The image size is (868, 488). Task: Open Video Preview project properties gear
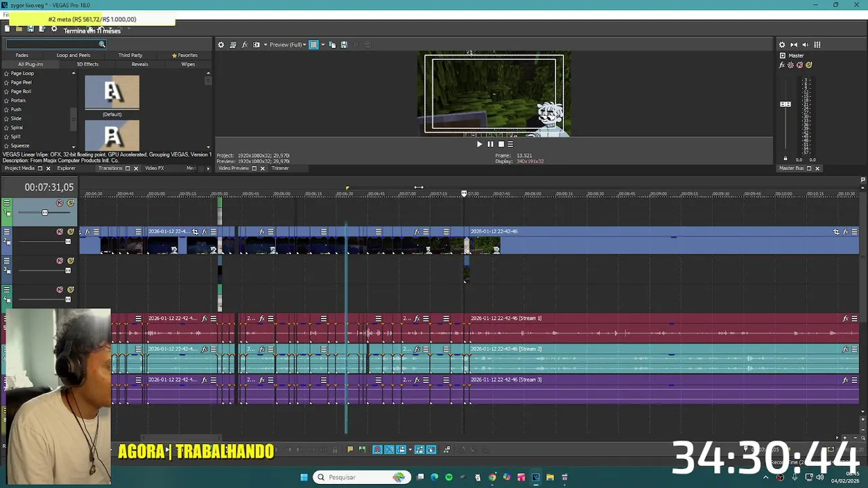(x=220, y=45)
